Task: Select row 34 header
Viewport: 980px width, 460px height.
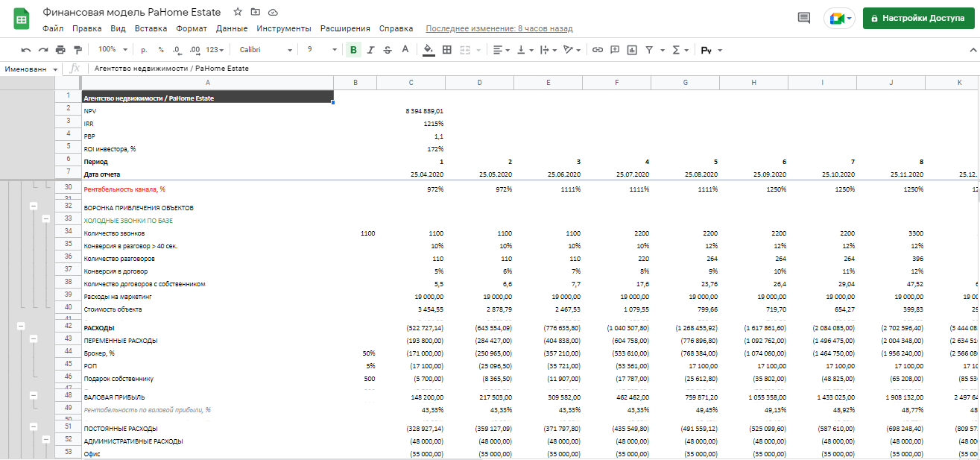Action: [68, 233]
